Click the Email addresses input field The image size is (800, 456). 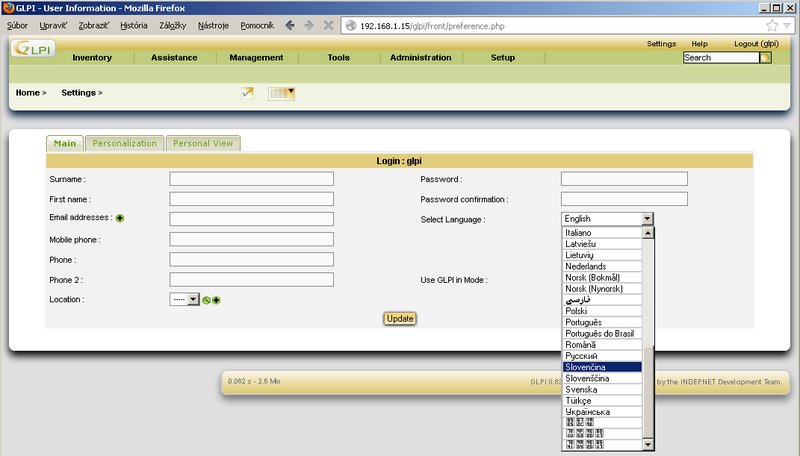[252, 219]
